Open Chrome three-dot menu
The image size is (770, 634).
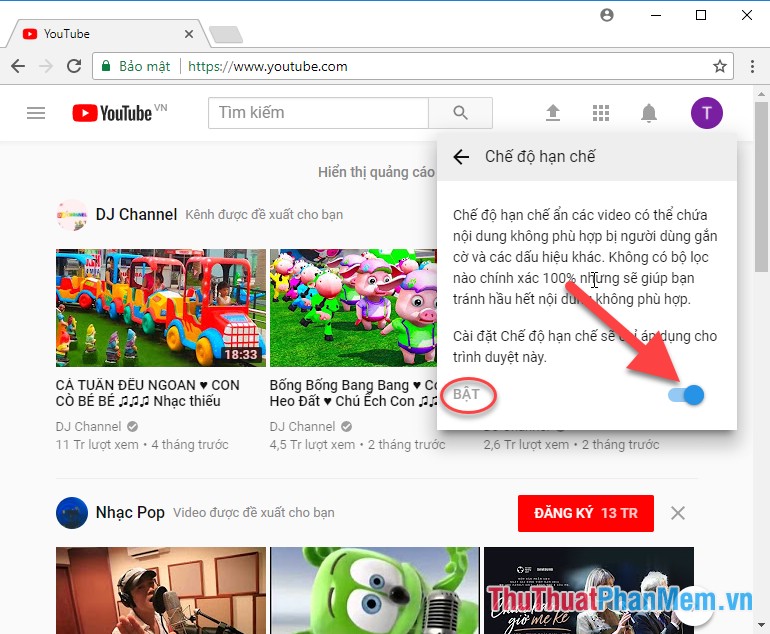pos(752,66)
